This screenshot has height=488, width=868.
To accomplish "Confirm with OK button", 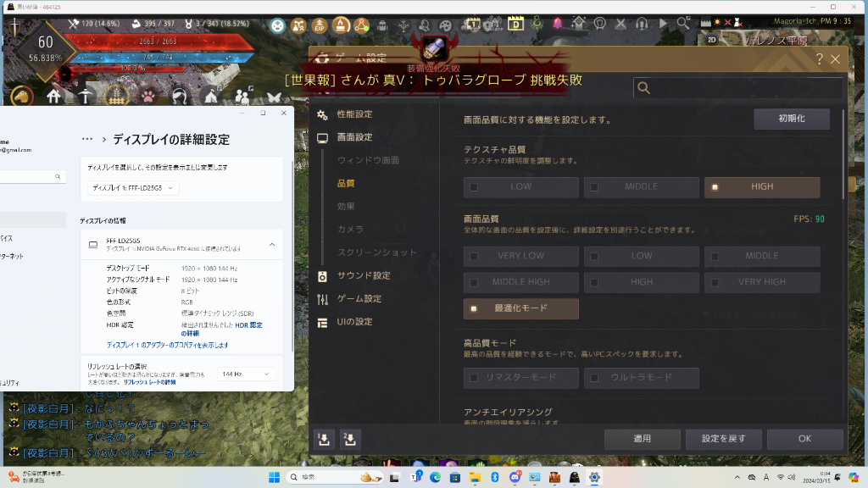I will pyautogui.click(x=805, y=440).
